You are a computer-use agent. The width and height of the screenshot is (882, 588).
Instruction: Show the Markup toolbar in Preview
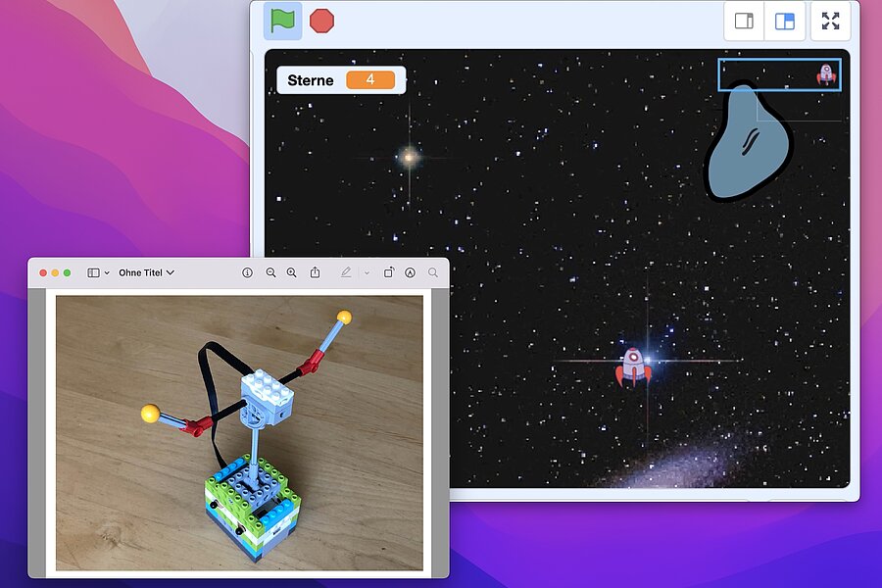(410, 272)
